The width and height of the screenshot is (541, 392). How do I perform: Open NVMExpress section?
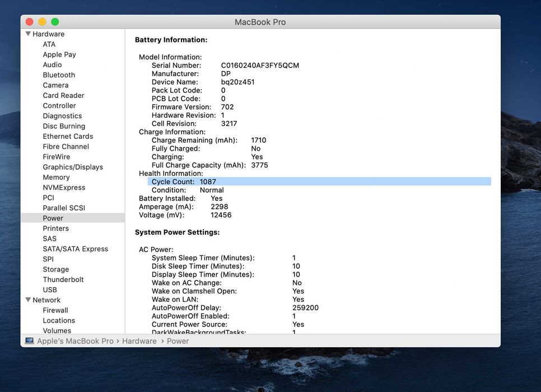64,188
